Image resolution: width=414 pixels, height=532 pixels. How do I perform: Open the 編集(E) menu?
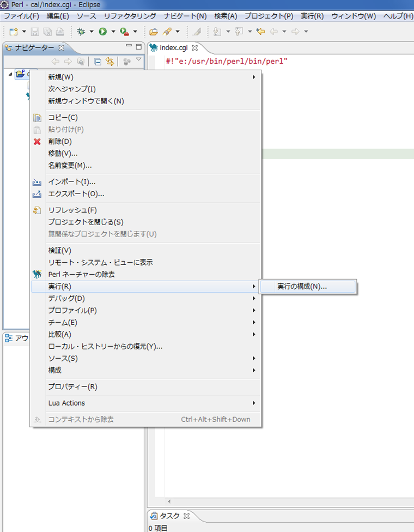[58, 16]
